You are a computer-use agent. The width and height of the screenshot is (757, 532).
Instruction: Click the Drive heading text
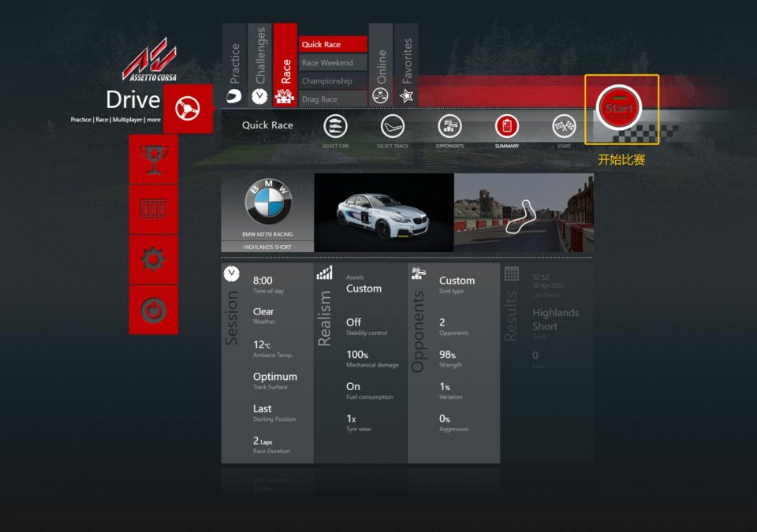coord(132,100)
